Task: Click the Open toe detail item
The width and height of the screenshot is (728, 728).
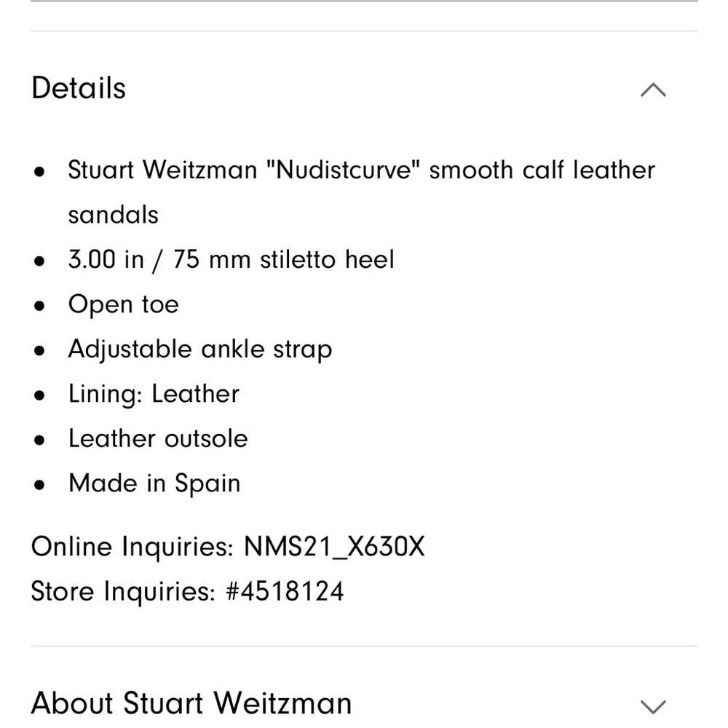Action: pos(124,304)
